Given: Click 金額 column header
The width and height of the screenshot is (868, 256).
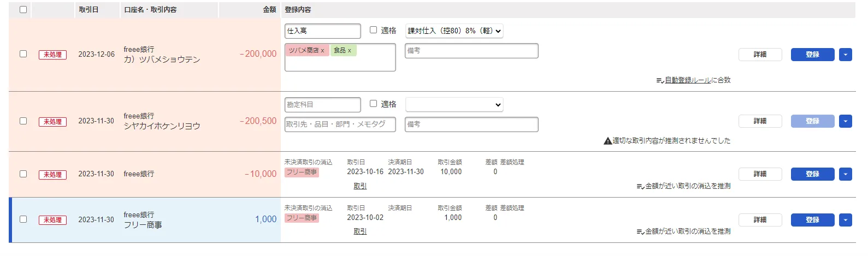Looking at the screenshot, I should tap(269, 9).
